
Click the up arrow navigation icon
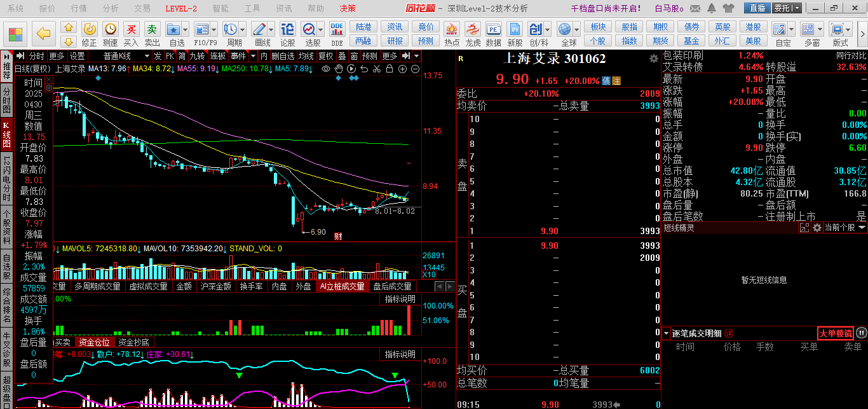pos(69,27)
